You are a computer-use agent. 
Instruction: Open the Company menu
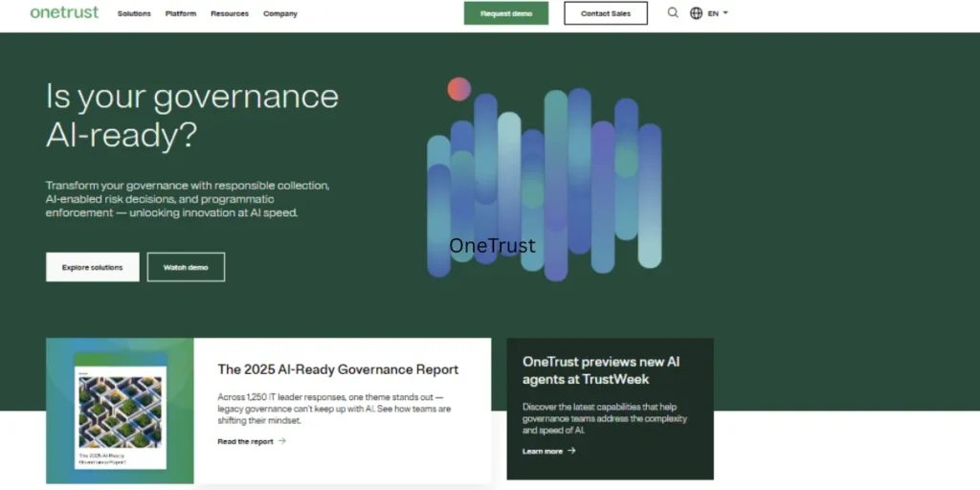pos(280,13)
